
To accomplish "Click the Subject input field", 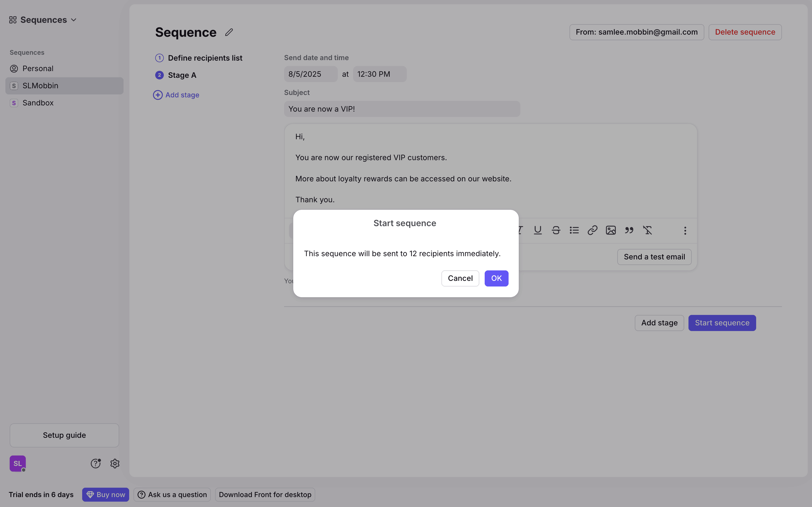I will (x=402, y=109).
